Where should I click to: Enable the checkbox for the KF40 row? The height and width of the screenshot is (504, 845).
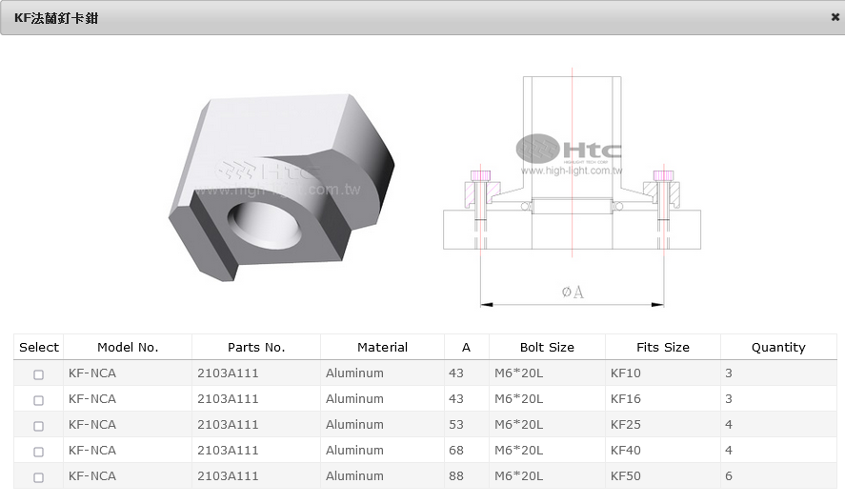39,452
